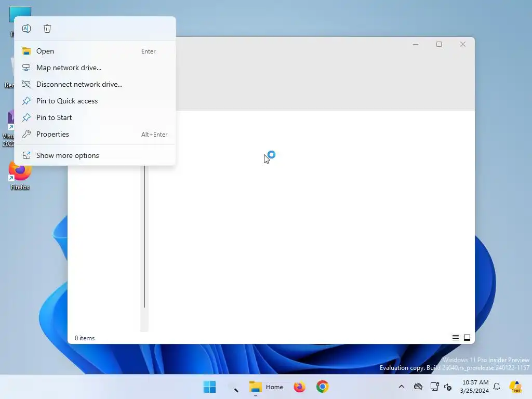The height and width of the screenshot is (399, 532).
Task: Choose Map network drive... option
Action: pos(95,68)
